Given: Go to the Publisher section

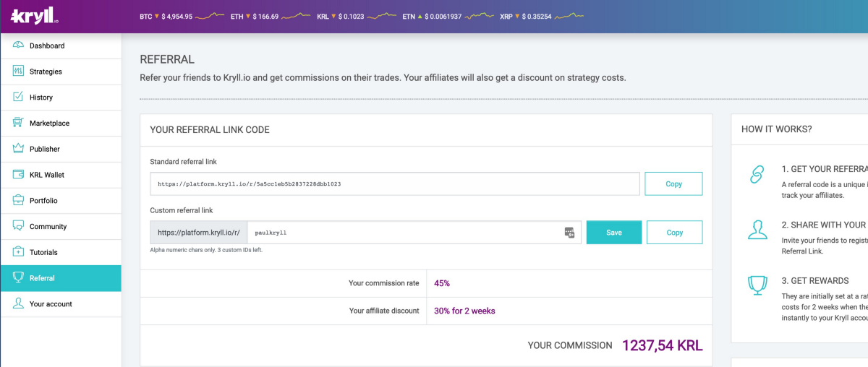Looking at the screenshot, I should [61, 149].
